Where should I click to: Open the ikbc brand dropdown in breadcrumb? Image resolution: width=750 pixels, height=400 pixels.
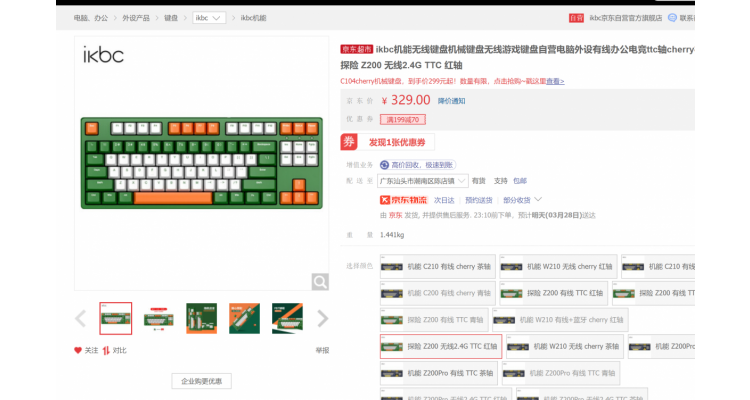pos(209,18)
